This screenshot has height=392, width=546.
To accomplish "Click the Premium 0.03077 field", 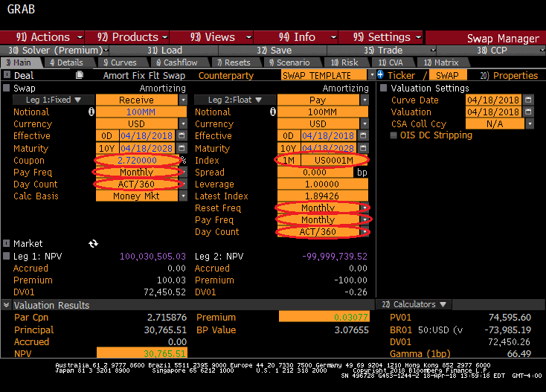I will 324,317.
